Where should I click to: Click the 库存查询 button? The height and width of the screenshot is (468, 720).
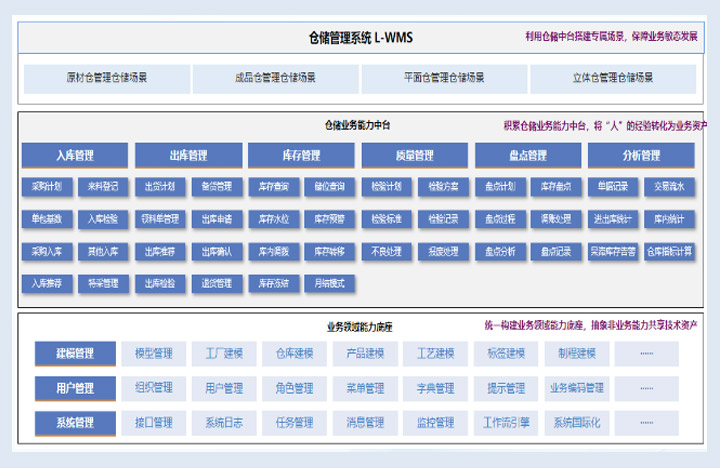(x=273, y=186)
